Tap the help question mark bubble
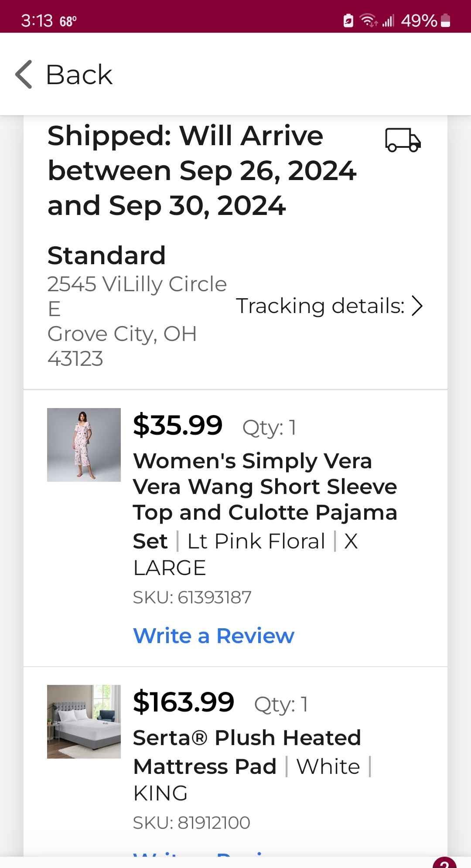471x868 pixels. (444, 862)
